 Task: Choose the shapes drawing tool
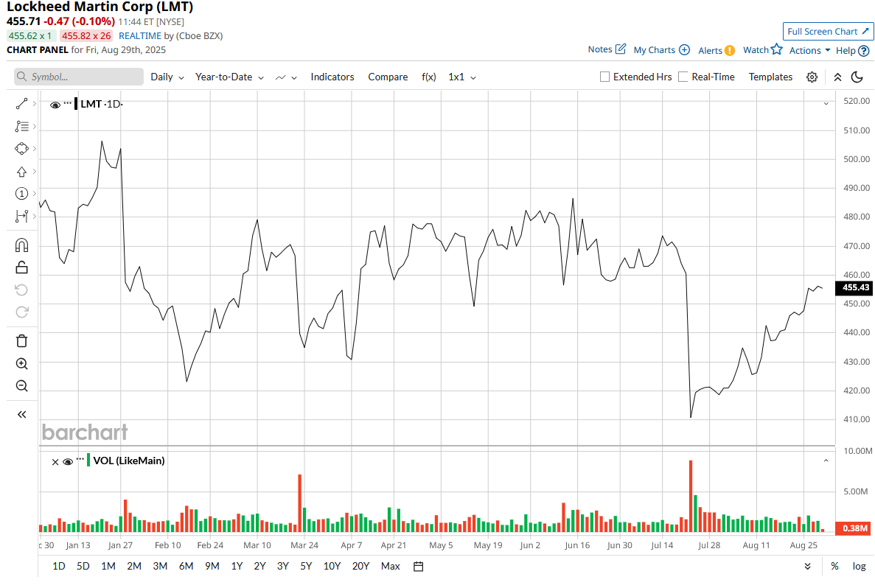[22, 149]
